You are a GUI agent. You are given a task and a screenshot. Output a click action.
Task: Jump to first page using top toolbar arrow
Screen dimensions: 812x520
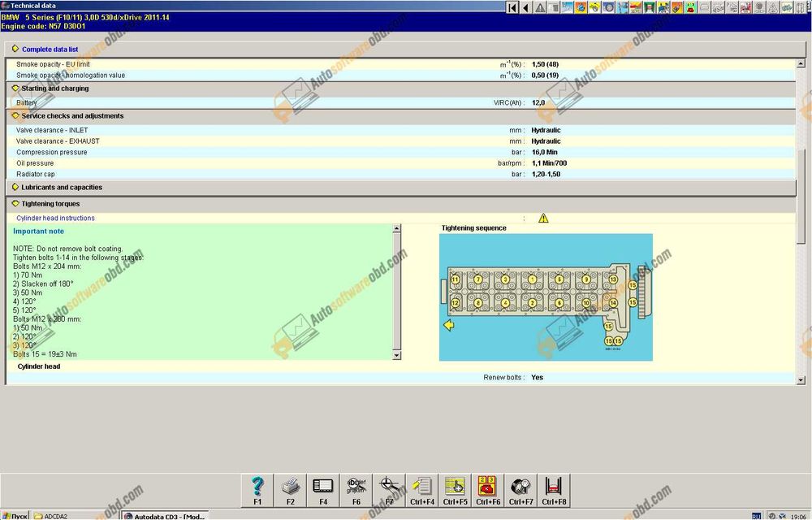click(x=512, y=8)
